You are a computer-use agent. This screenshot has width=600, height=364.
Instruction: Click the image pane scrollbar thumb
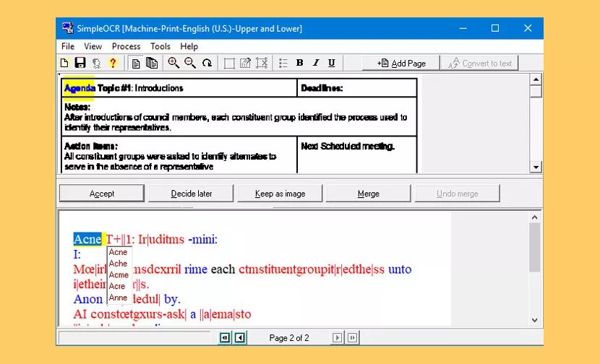(536, 92)
